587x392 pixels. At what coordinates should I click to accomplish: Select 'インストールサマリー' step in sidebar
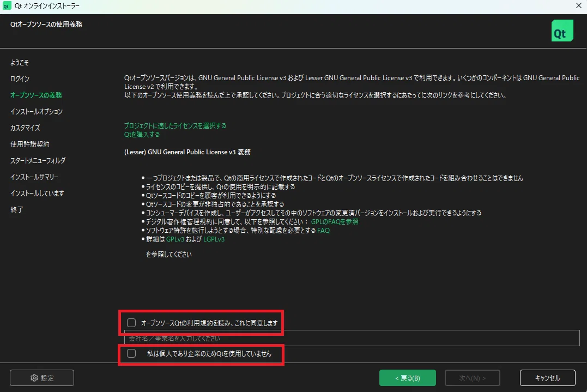point(34,177)
